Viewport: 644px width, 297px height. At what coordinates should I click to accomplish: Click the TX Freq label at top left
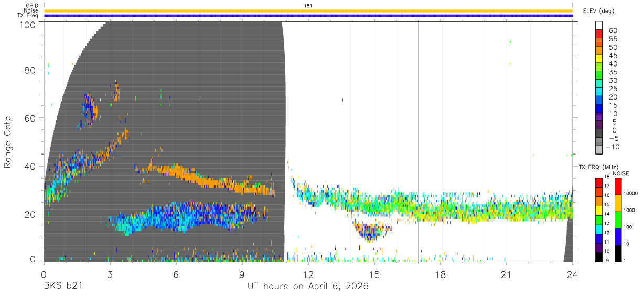pyautogui.click(x=28, y=16)
